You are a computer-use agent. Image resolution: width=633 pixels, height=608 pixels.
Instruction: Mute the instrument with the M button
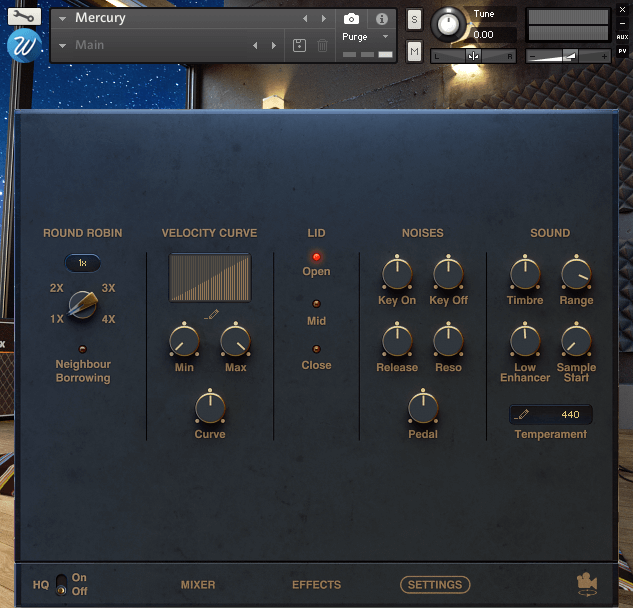[x=414, y=51]
